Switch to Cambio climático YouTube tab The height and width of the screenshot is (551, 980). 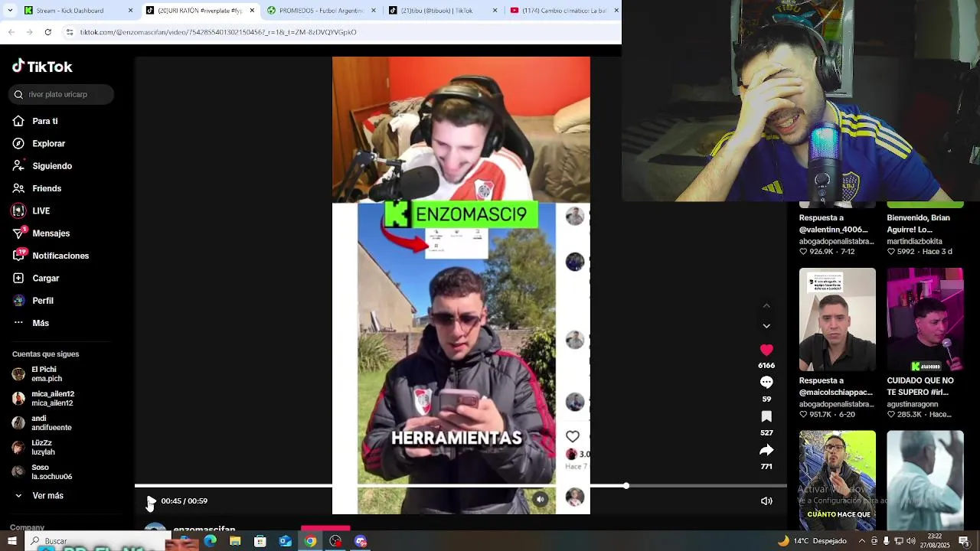coord(564,11)
